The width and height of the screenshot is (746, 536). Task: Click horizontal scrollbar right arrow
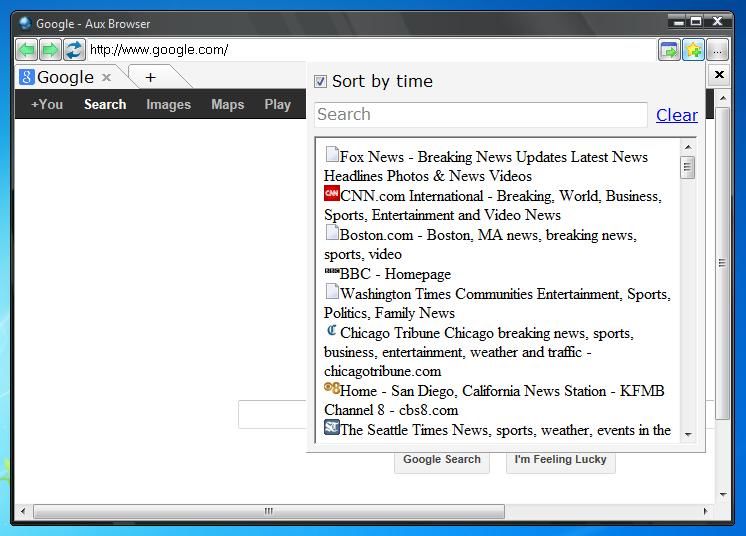point(706,511)
